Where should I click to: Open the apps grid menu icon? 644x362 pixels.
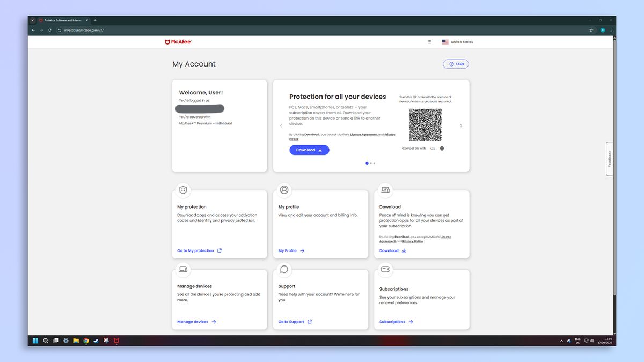pyautogui.click(x=429, y=42)
